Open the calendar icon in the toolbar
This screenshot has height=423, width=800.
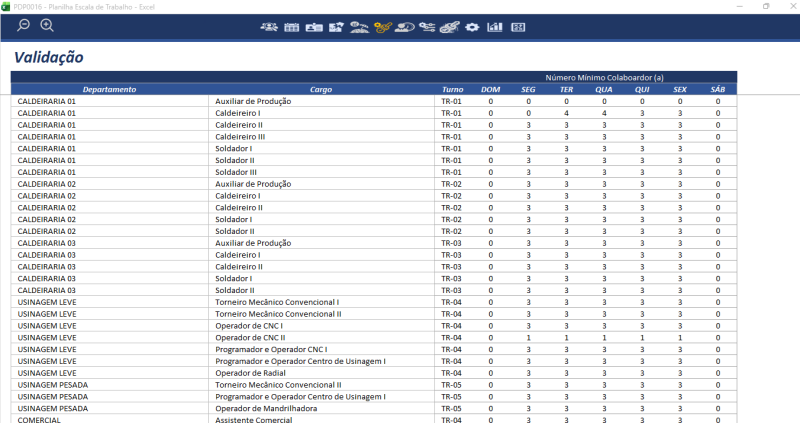(x=292, y=26)
